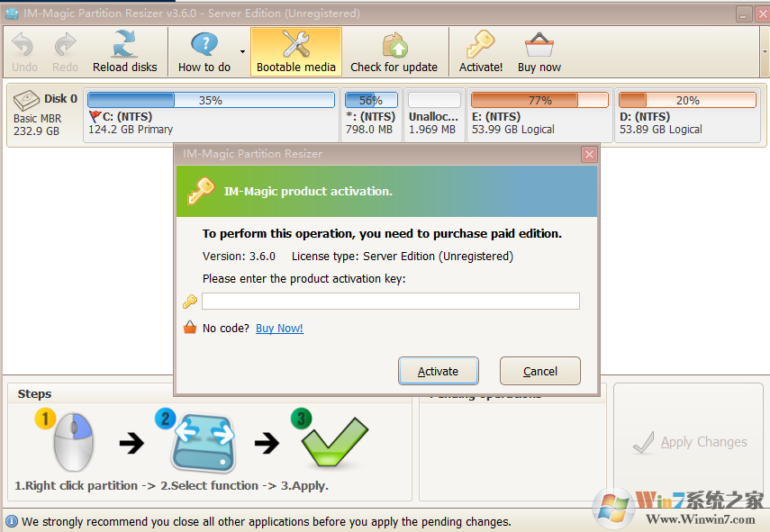
Task: Cancel the activation dialog
Action: point(540,371)
